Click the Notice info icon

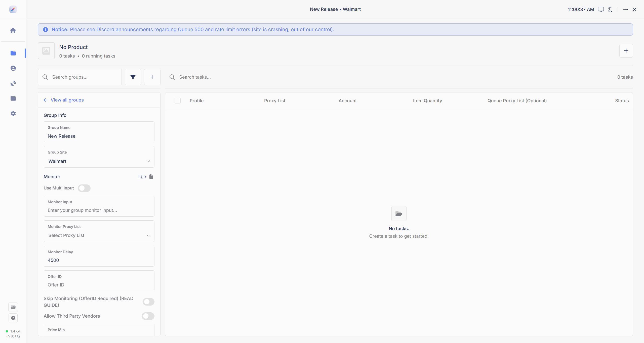point(46,30)
